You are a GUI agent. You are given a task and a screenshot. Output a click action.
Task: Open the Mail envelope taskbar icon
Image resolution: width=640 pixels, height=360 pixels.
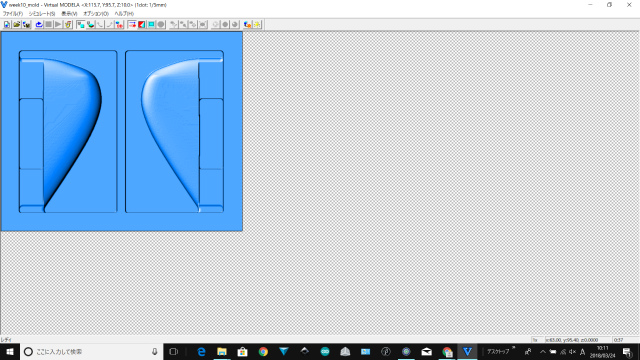pos(427,351)
